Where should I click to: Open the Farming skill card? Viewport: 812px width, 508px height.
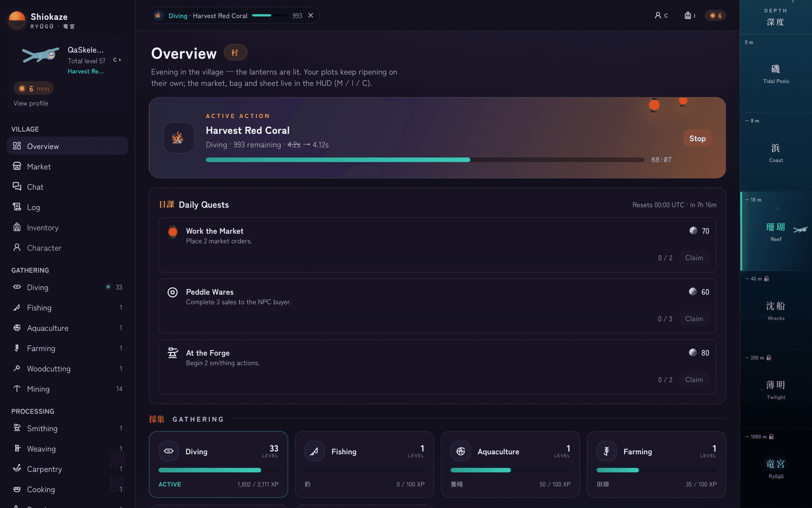coord(657,464)
